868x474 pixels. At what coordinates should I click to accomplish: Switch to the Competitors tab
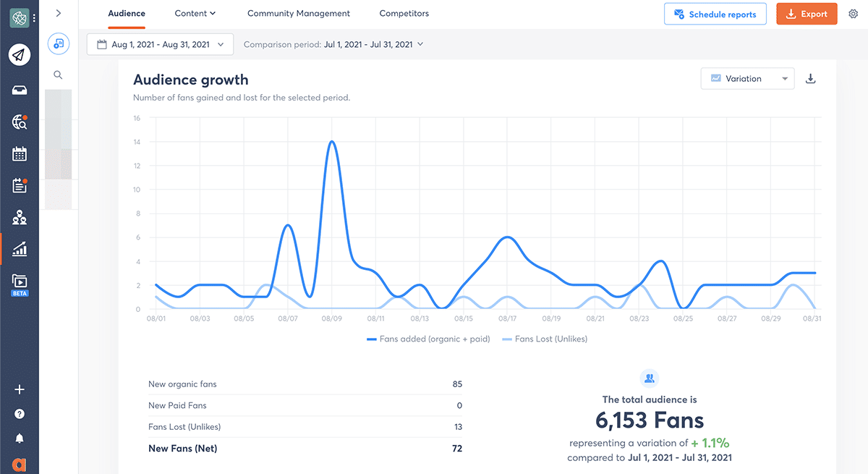[x=404, y=14]
